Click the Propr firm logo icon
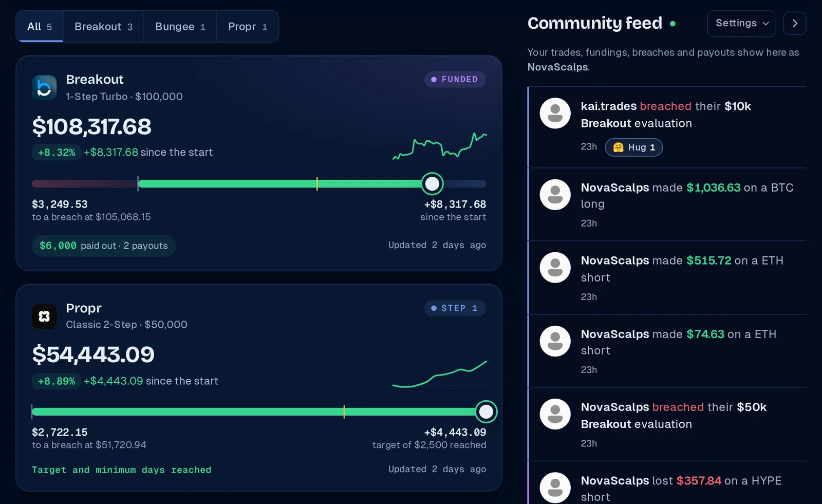 coord(44,316)
